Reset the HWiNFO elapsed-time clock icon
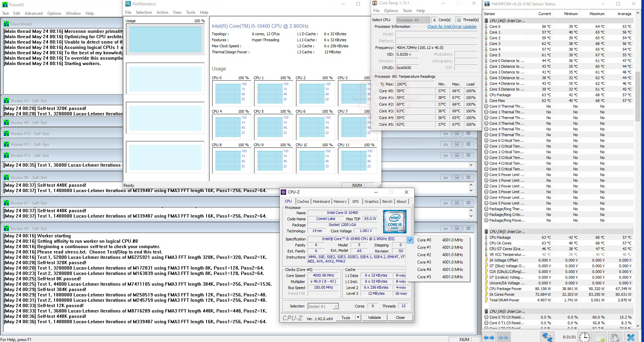 [585, 337]
